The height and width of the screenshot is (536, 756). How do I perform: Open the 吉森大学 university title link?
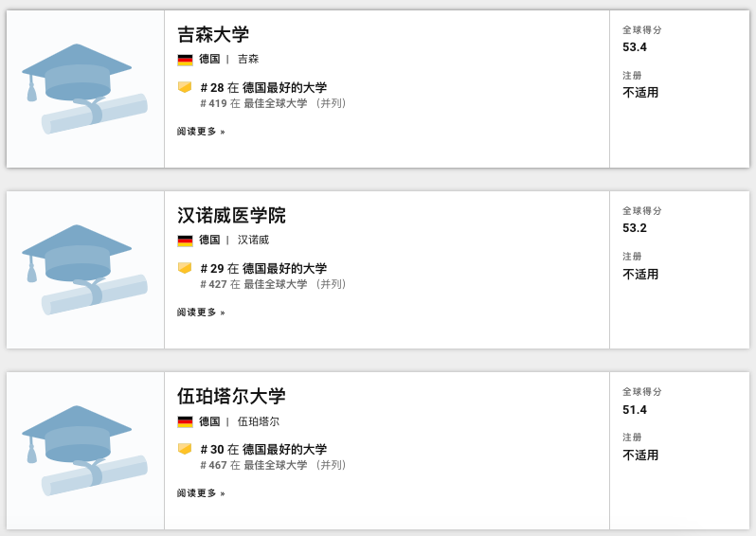[x=213, y=35]
